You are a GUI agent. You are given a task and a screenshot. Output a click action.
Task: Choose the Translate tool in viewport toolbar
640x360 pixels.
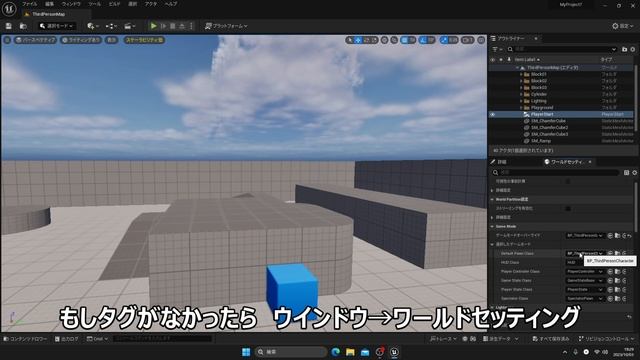pyautogui.click(x=358, y=40)
